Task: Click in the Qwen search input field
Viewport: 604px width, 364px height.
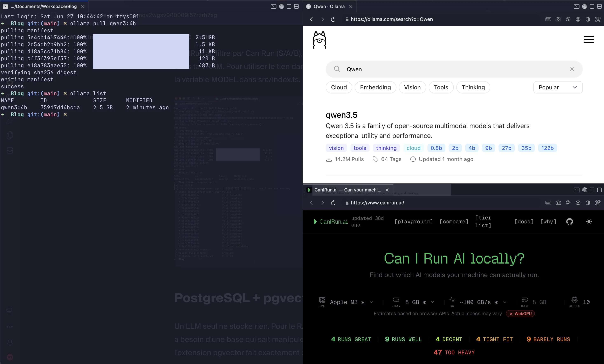Action: pos(454,69)
